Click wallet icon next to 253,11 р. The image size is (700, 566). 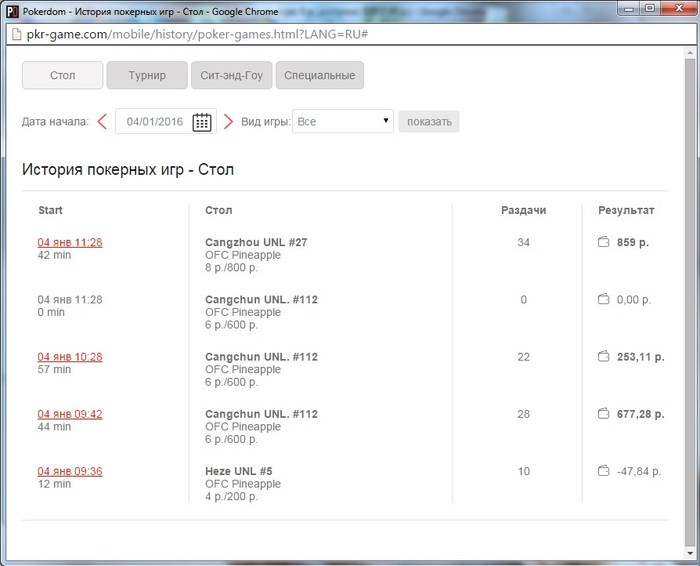coord(604,356)
